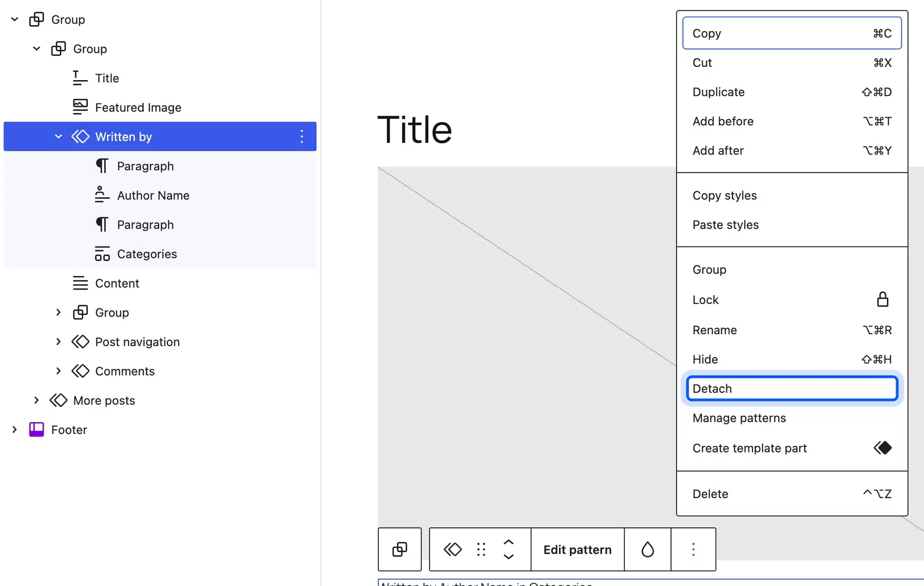The width and height of the screenshot is (924, 586).
Task: Click the Title heading in the canvas
Action: coord(415,129)
